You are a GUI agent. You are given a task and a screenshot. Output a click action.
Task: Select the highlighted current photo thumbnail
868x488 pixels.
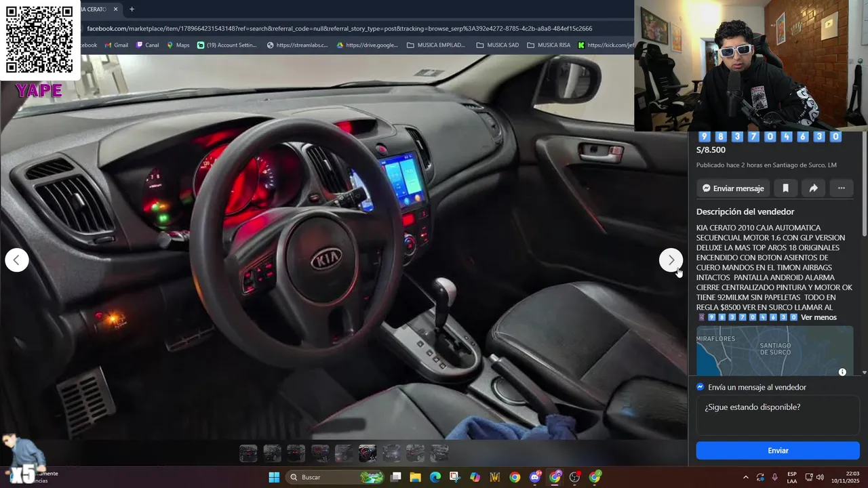click(368, 453)
